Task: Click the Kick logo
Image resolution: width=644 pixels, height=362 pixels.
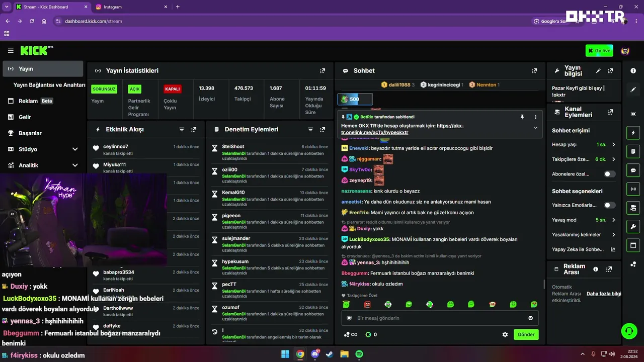Action: [x=36, y=51]
